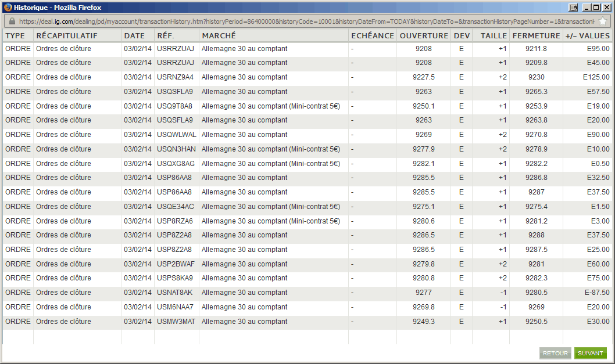
Task: Click the closing price 9275.4
Action: tap(536, 207)
